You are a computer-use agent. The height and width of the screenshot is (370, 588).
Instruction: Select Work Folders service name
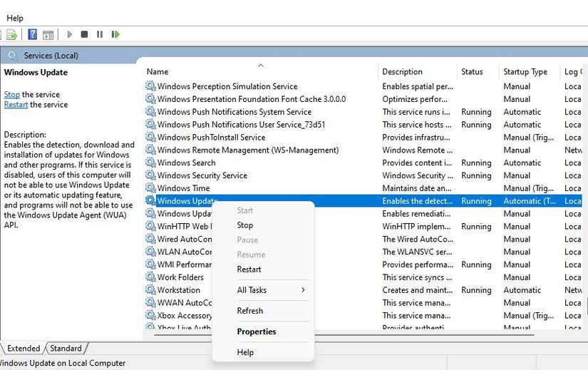(180, 277)
